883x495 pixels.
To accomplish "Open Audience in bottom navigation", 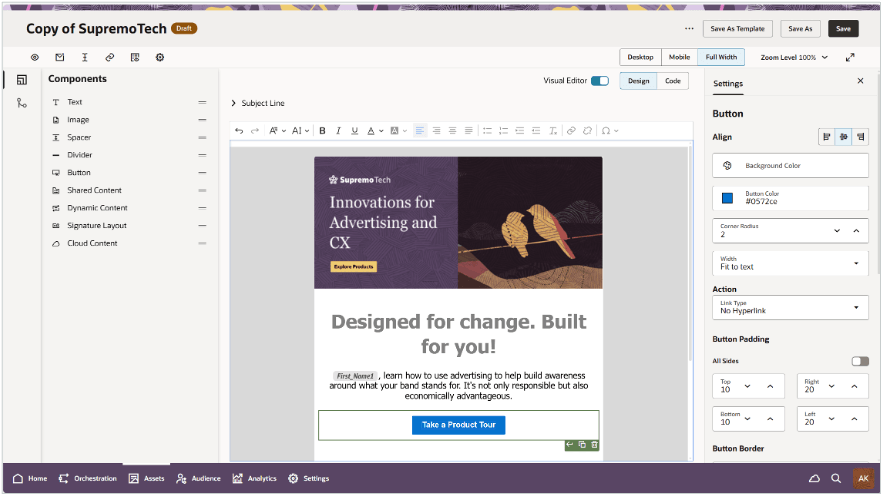I will pos(198,479).
